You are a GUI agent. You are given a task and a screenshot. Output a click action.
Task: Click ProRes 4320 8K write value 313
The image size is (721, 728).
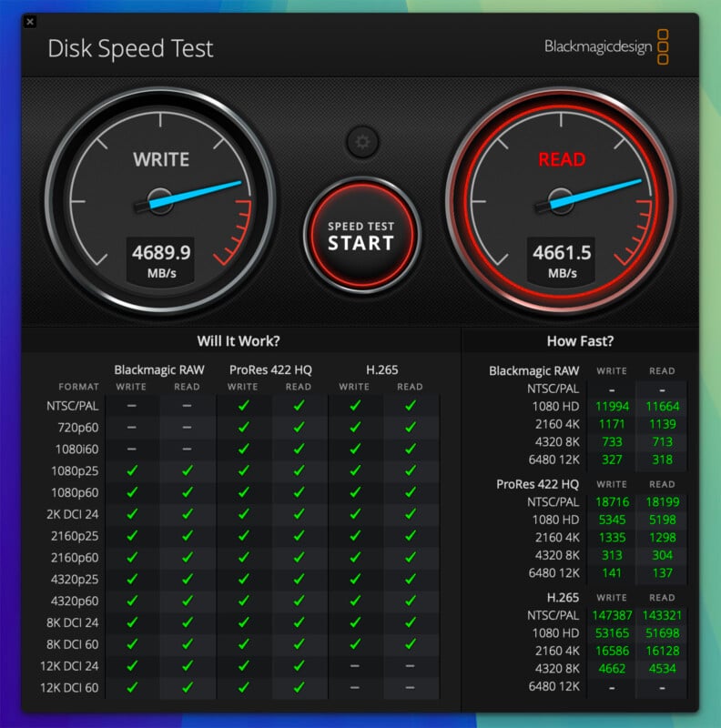coord(612,555)
